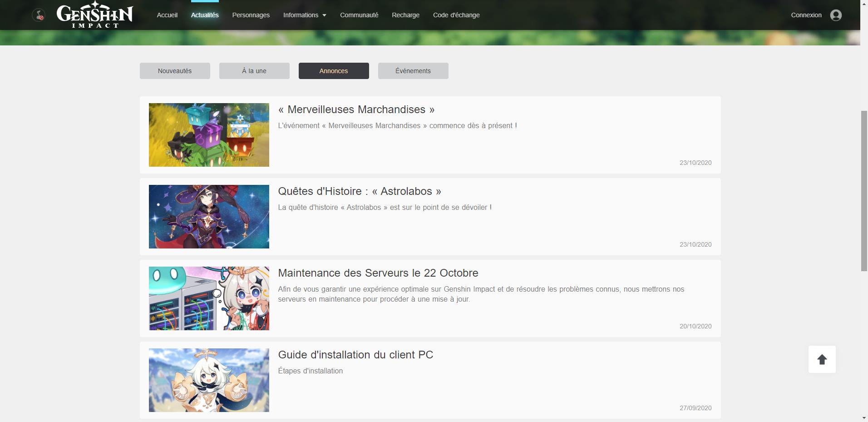Open the Accueil menu item
Screen dimensions: 868x422
pos(167,15)
